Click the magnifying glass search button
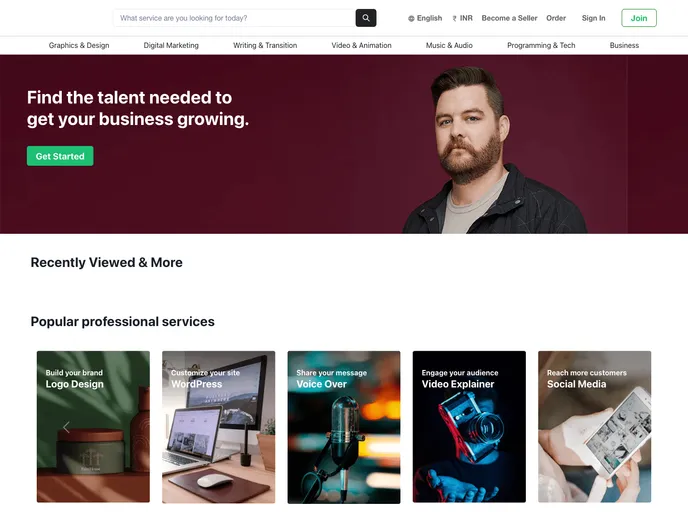The height and width of the screenshot is (512, 688). [x=366, y=18]
